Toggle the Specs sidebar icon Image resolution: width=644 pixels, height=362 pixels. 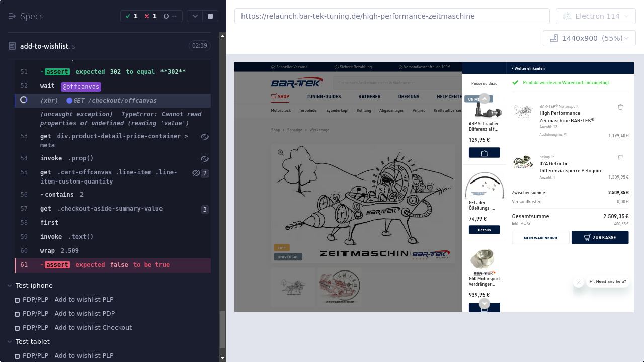pos(12,16)
